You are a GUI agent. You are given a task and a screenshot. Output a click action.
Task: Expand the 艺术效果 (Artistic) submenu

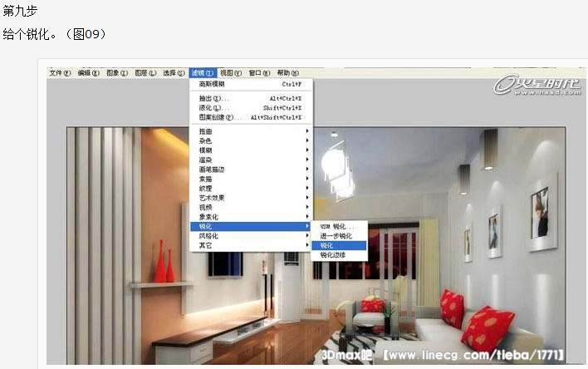coord(212,198)
